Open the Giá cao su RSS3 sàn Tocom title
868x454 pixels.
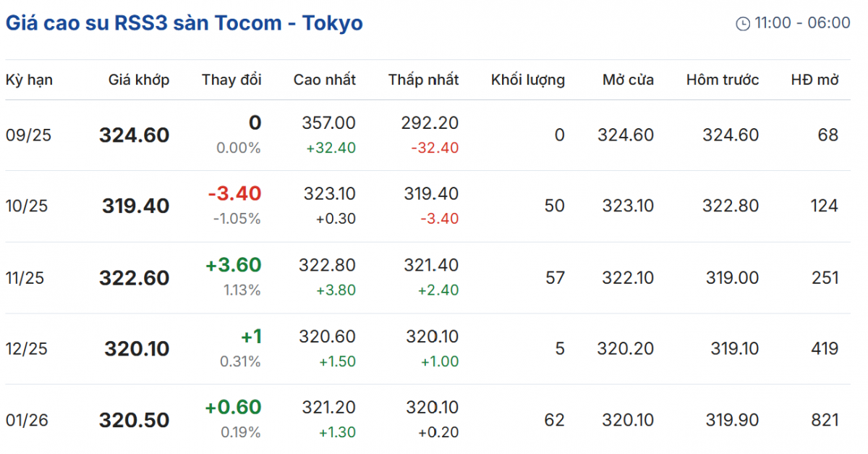[x=184, y=23]
